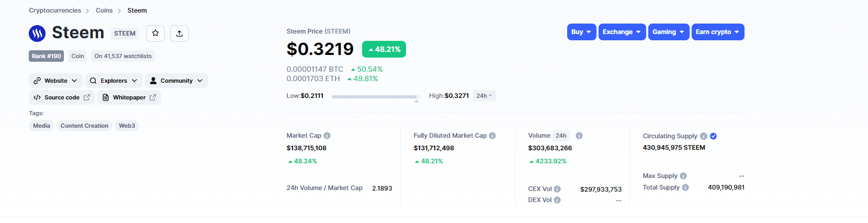Open the Earn crypto dropdown
The height and width of the screenshot is (223, 868).
pyautogui.click(x=717, y=32)
